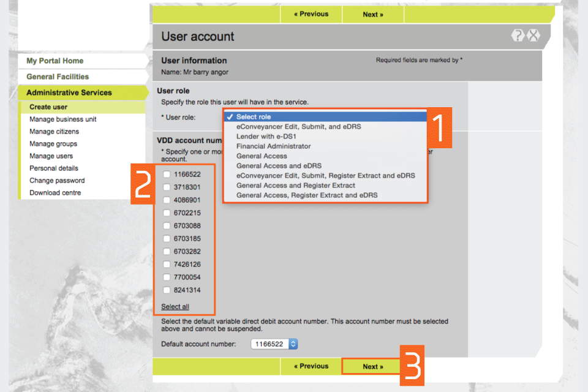Open Change password in sidebar
This screenshot has width=588, height=392.
click(x=57, y=181)
